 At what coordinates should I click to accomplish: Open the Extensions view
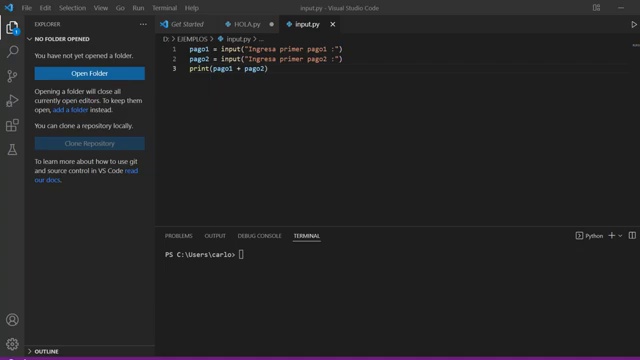[12, 125]
